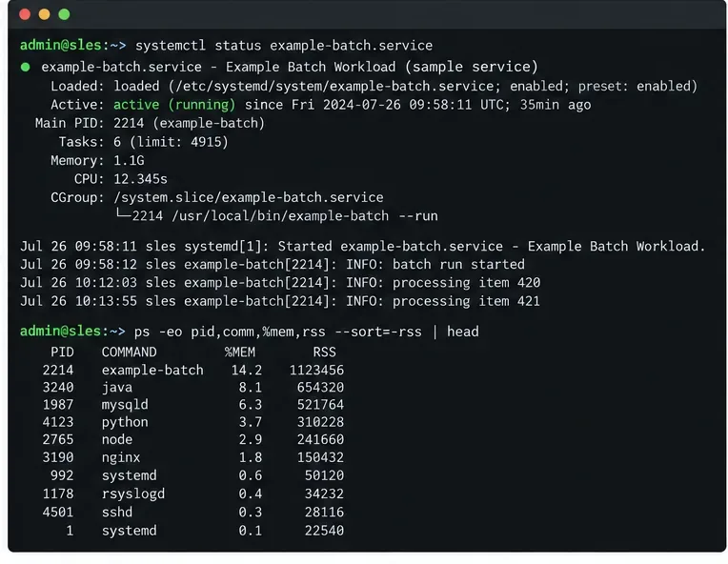The width and height of the screenshot is (728, 564).
Task: Click the RSS value 521764
Action: 320,405
